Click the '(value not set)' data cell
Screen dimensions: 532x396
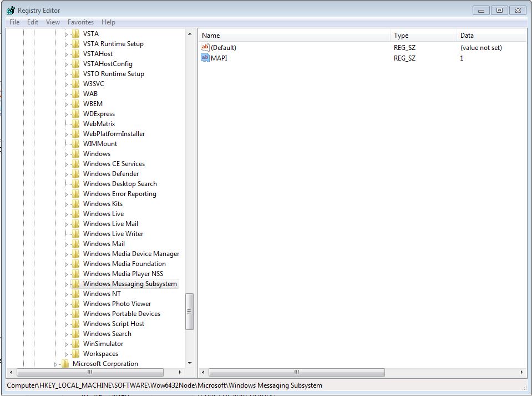tap(481, 48)
